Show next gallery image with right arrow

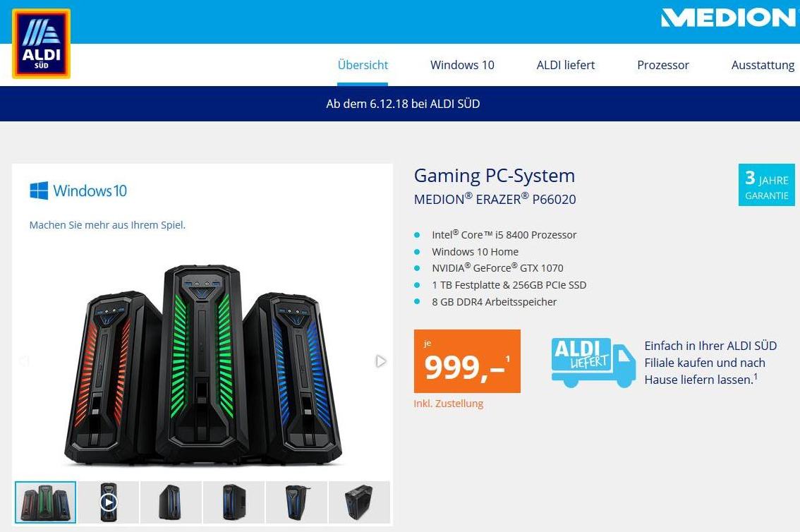(381, 361)
